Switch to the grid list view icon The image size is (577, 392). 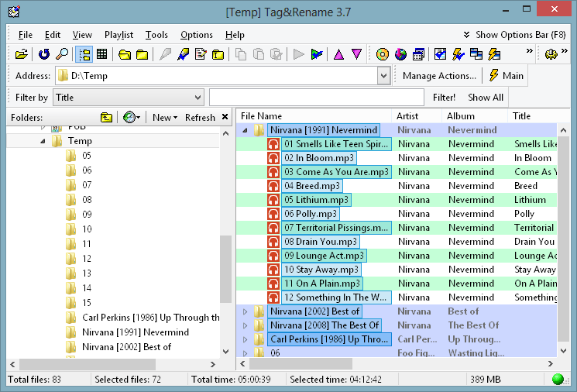[x=102, y=54]
